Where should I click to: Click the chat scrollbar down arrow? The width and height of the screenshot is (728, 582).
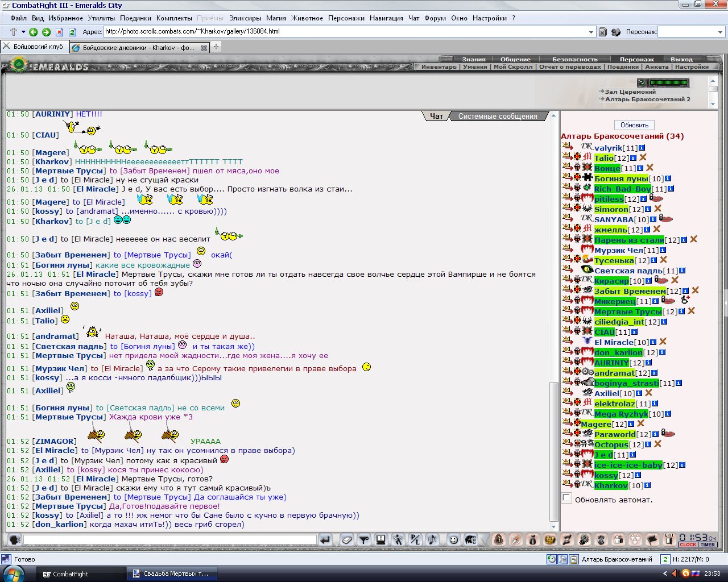tap(554, 526)
